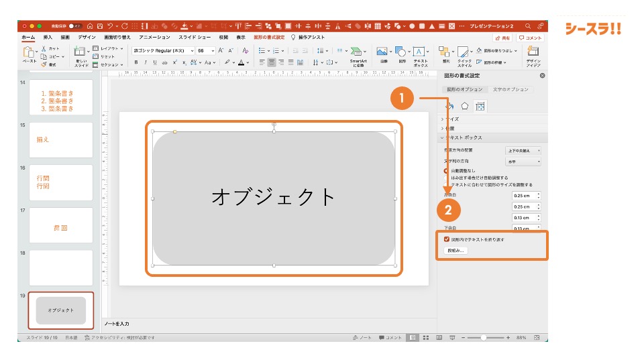Open the デザイン ribbon tab
The image size is (644, 362).
[87, 38]
